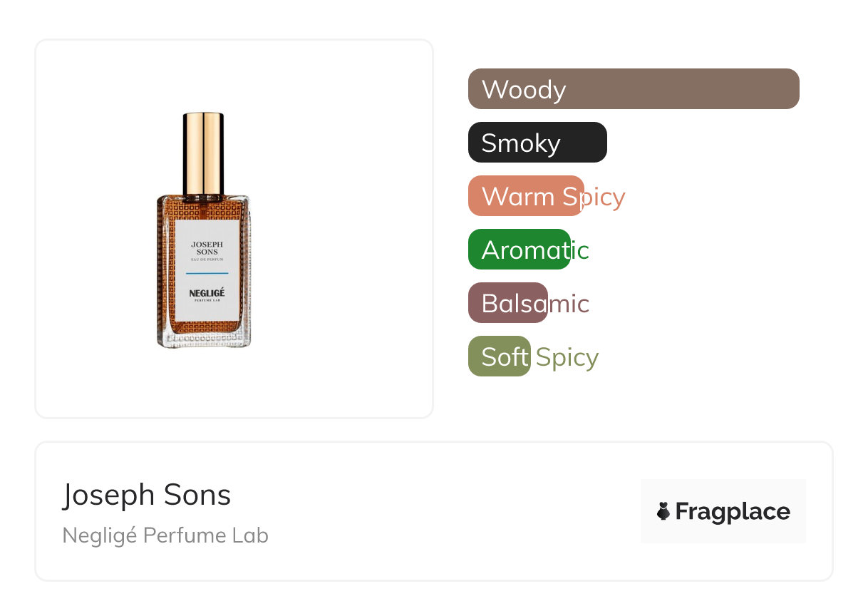Select the Smoky accord bar
This screenshot has height=616, width=868.
point(537,143)
